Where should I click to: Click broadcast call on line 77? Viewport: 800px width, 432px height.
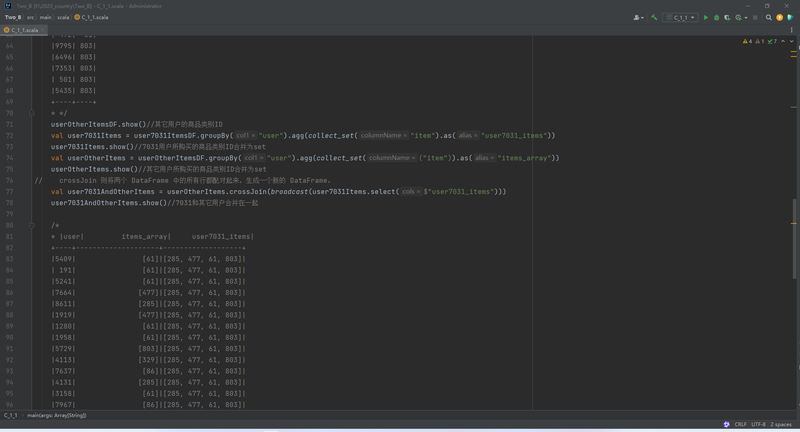click(x=289, y=192)
